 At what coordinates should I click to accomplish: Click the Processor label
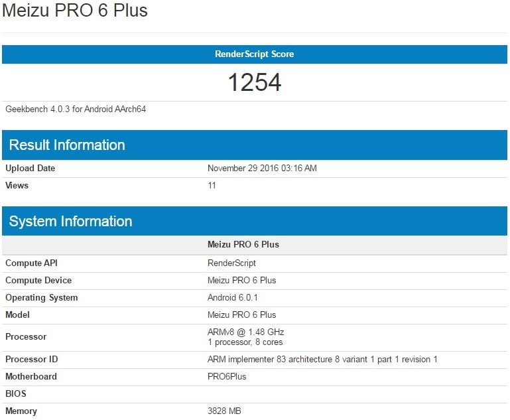(26, 336)
